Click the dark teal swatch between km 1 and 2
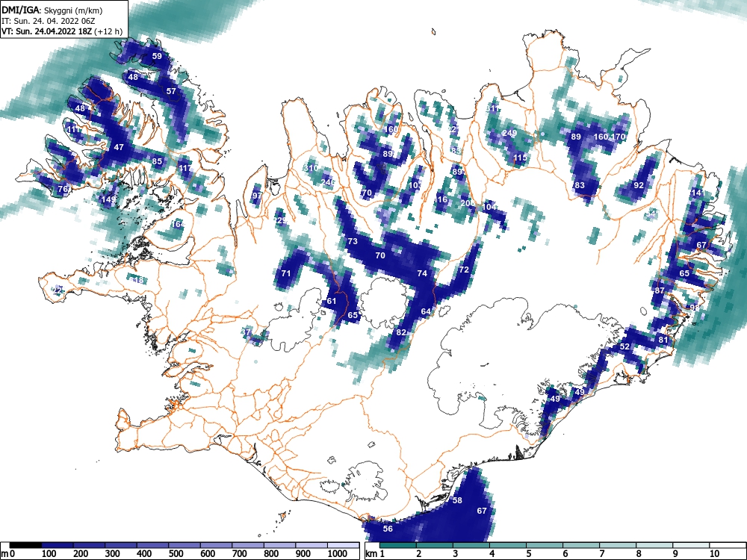747x560 pixels. [398, 545]
